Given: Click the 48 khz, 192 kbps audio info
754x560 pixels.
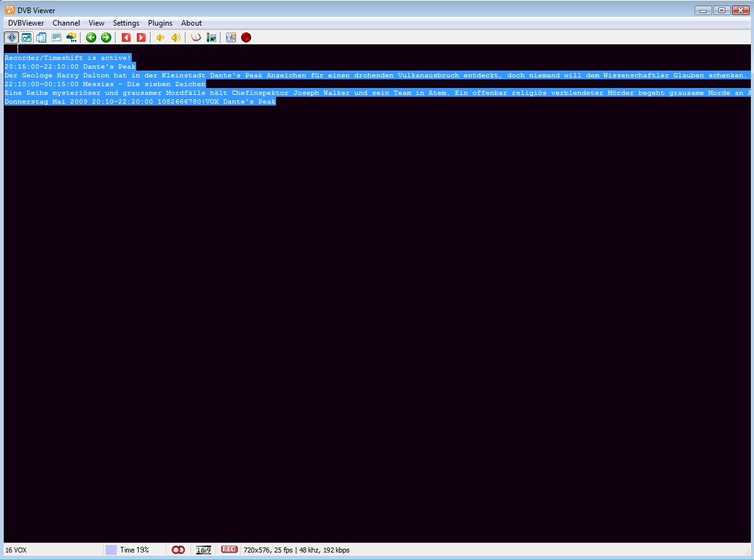Looking at the screenshot, I should pos(324,550).
